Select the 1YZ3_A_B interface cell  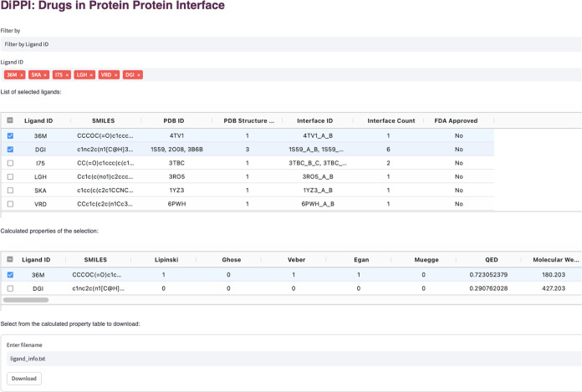click(x=318, y=191)
